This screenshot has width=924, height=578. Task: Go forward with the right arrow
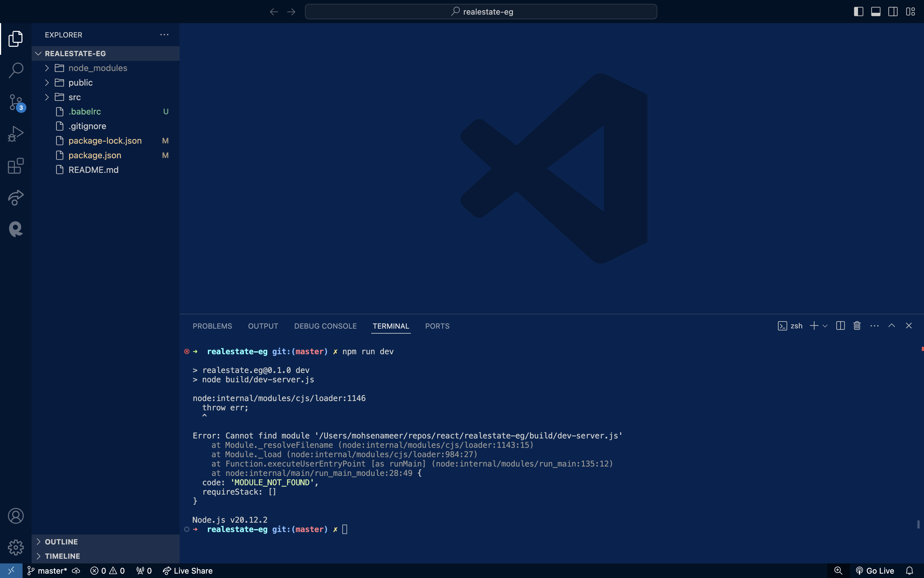pyautogui.click(x=291, y=12)
